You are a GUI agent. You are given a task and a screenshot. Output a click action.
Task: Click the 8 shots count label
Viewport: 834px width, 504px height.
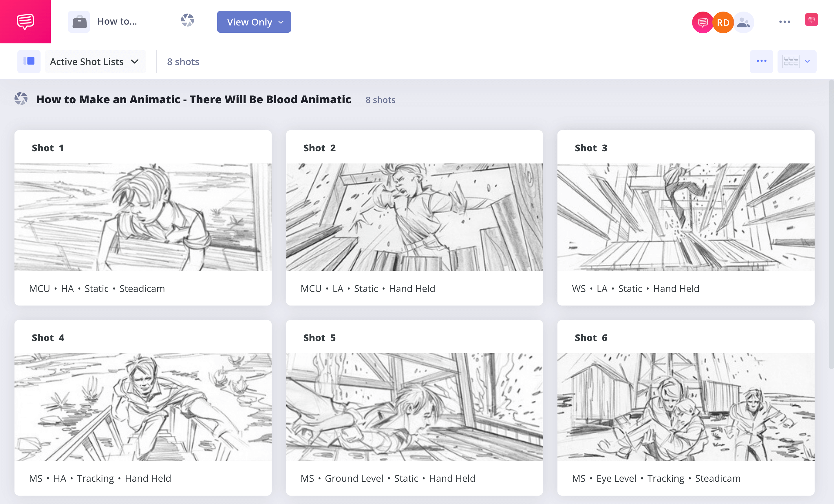(183, 61)
